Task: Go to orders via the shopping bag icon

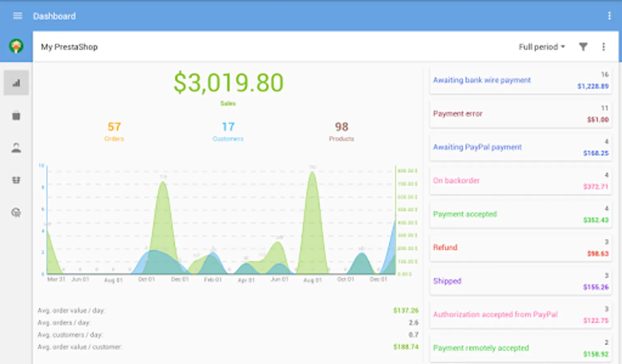Action: pos(16,116)
